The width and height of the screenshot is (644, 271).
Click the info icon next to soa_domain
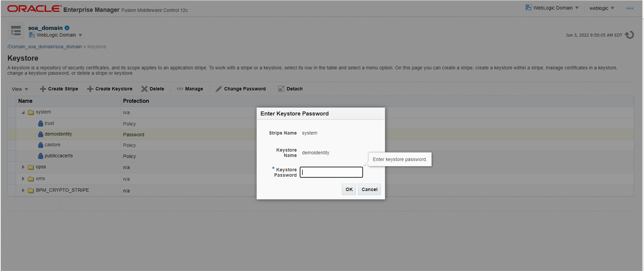(x=67, y=28)
